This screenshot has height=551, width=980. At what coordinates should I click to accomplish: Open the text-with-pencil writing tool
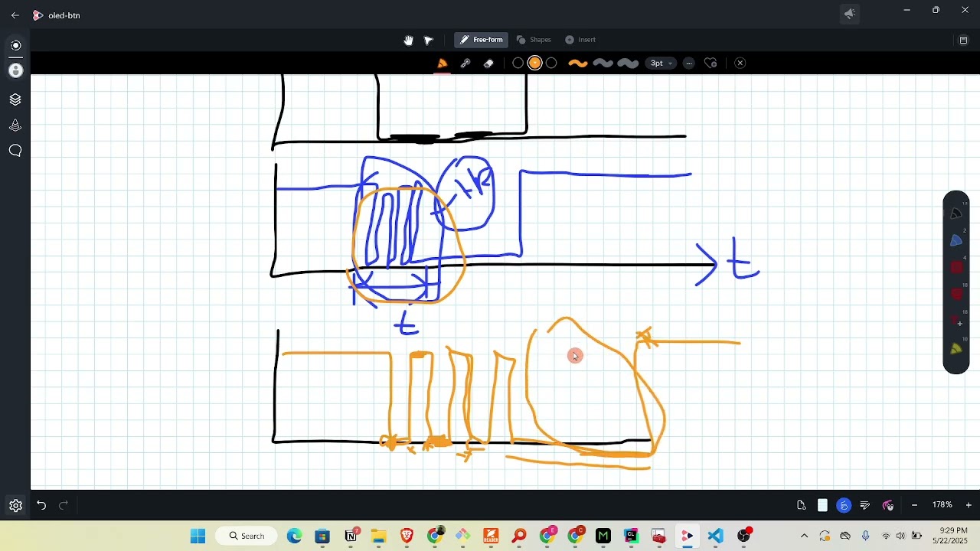865,505
